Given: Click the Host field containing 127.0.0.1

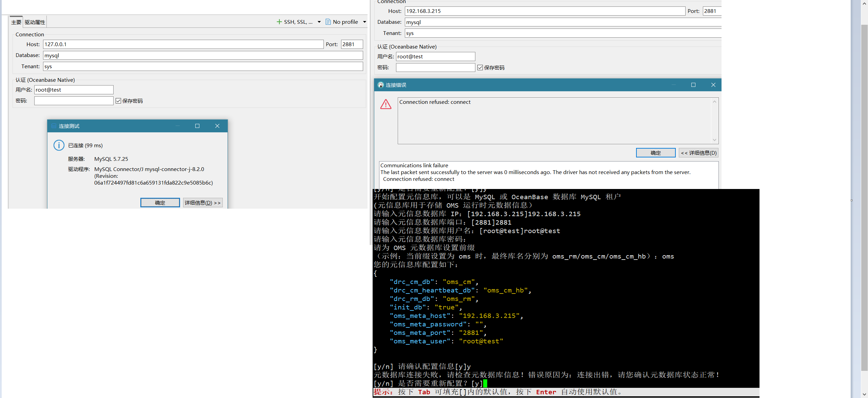Looking at the screenshot, I should coord(183,44).
